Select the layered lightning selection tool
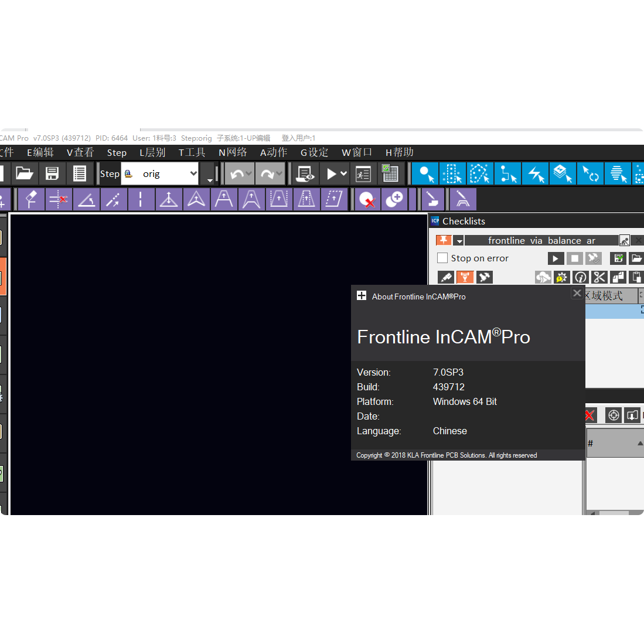This screenshot has height=644, width=644. [x=563, y=173]
